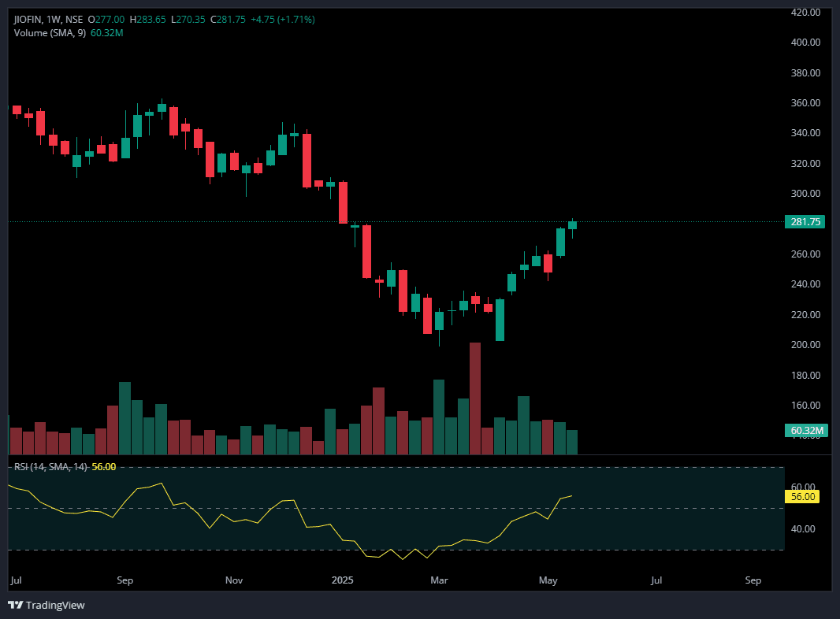This screenshot has height=619, width=840.
Task: Click the 200.00 price axis label
Action: pyautogui.click(x=805, y=345)
